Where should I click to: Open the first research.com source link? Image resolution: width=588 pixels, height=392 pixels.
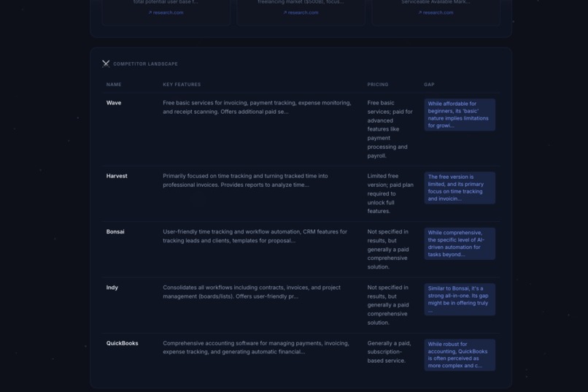click(x=166, y=12)
